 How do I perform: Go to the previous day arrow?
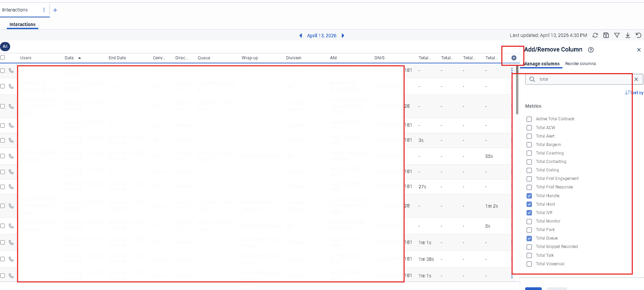pyautogui.click(x=301, y=36)
